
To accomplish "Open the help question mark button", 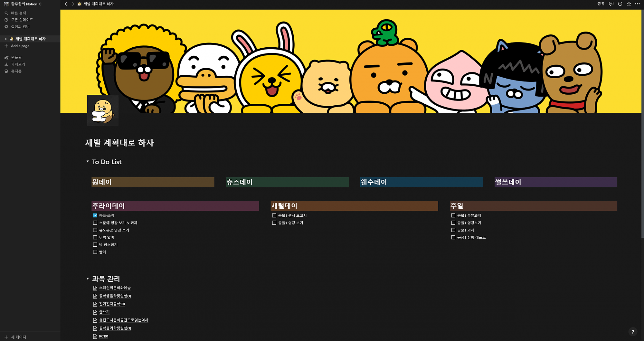I will pyautogui.click(x=633, y=332).
